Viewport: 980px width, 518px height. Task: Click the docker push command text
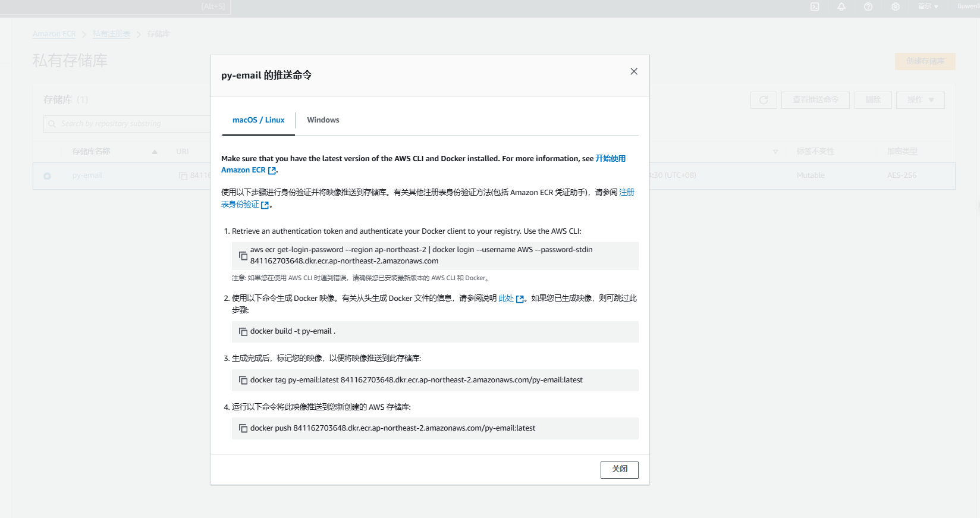point(392,428)
